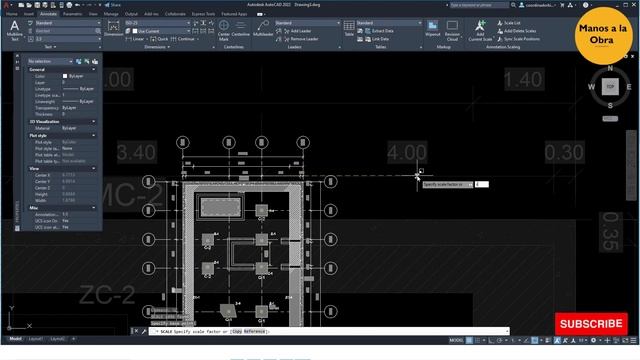Toggle object snap in status bar

tap(534, 340)
